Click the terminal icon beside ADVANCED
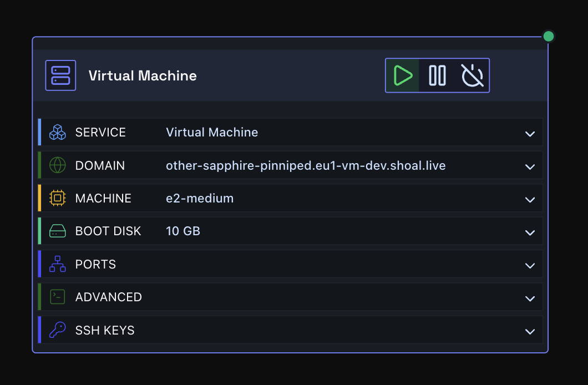This screenshot has width=588, height=385. (x=57, y=297)
